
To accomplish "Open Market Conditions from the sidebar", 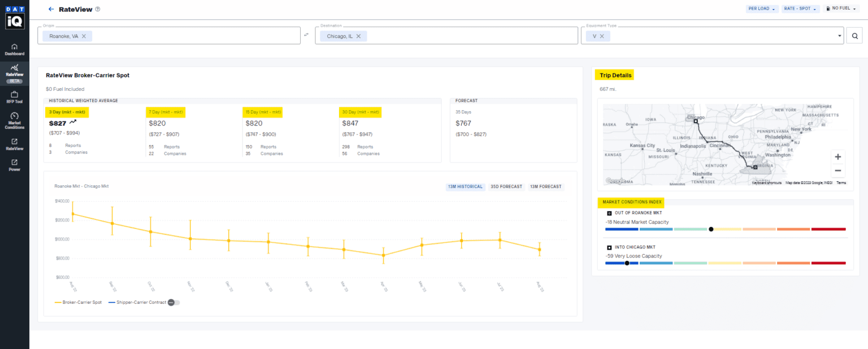I will [14, 119].
